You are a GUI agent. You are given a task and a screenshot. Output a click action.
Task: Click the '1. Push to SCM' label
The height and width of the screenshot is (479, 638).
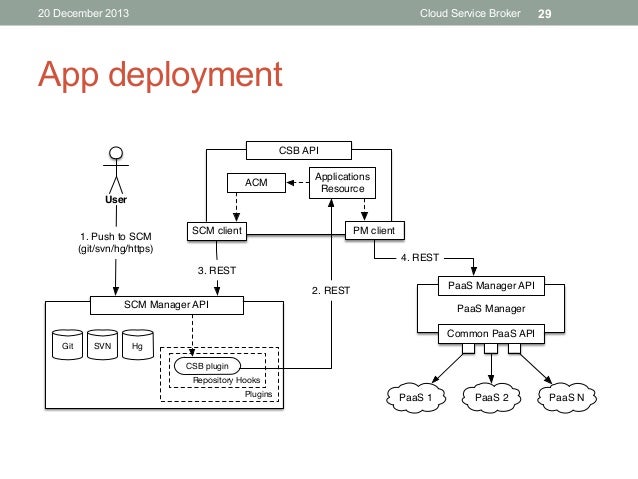tap(116, 236)
